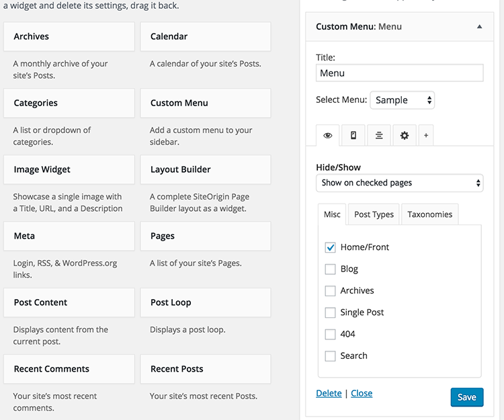
Task: Open the Select Menu dropdown
Action: click(x=402, y=100)
